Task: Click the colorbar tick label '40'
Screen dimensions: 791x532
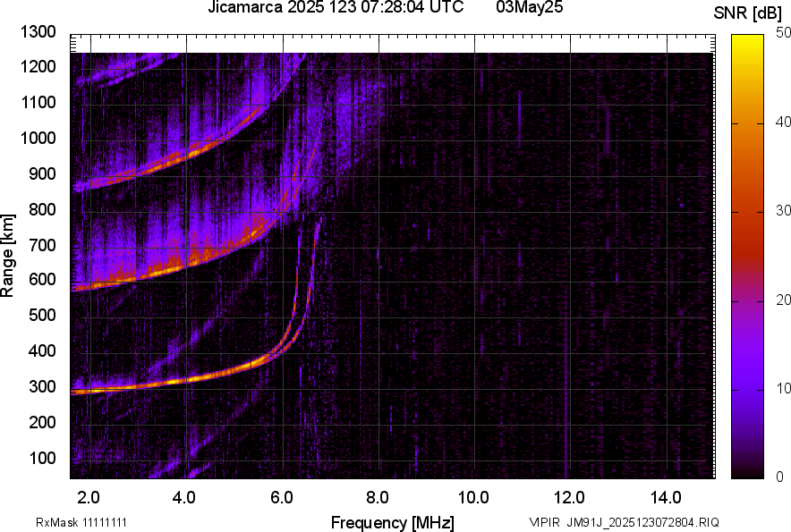Action: 783,122
